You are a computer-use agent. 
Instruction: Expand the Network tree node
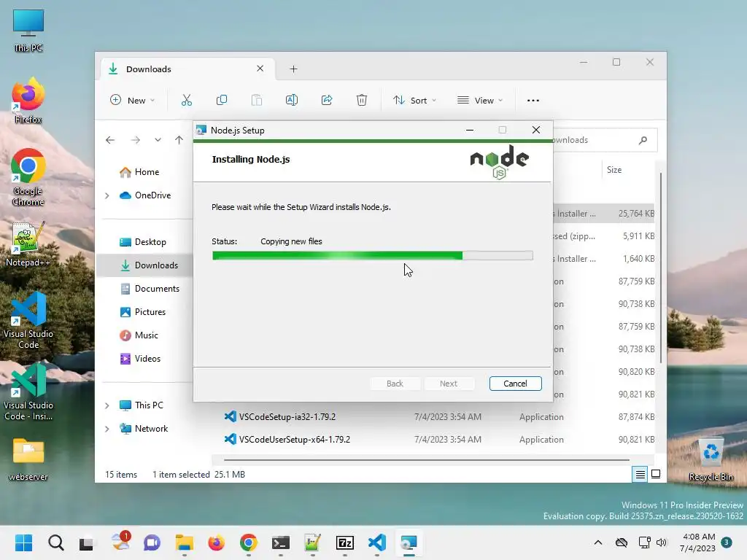[x=107, y=429]
